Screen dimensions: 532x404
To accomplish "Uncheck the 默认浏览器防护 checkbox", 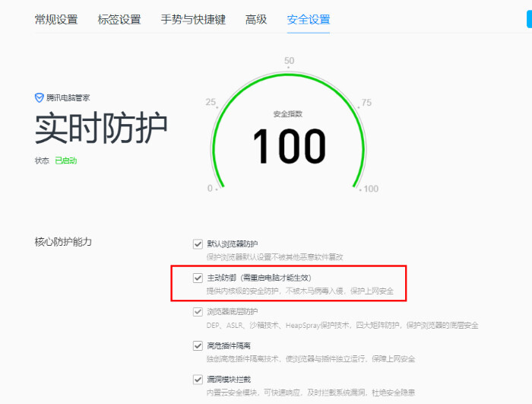I will [x=198, y=244].
